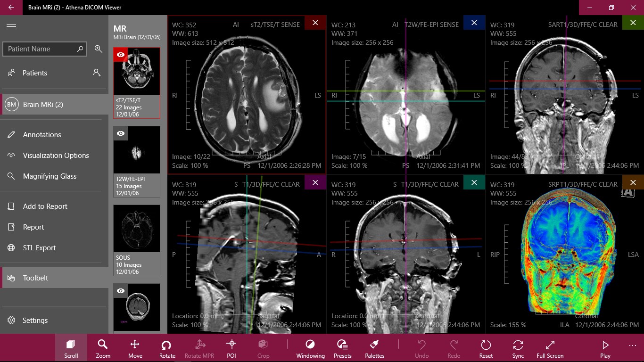Viewport: 644px width, 362px height.
Task: Toggle the eye on the fourth series thumbnail
Action: 121,291
